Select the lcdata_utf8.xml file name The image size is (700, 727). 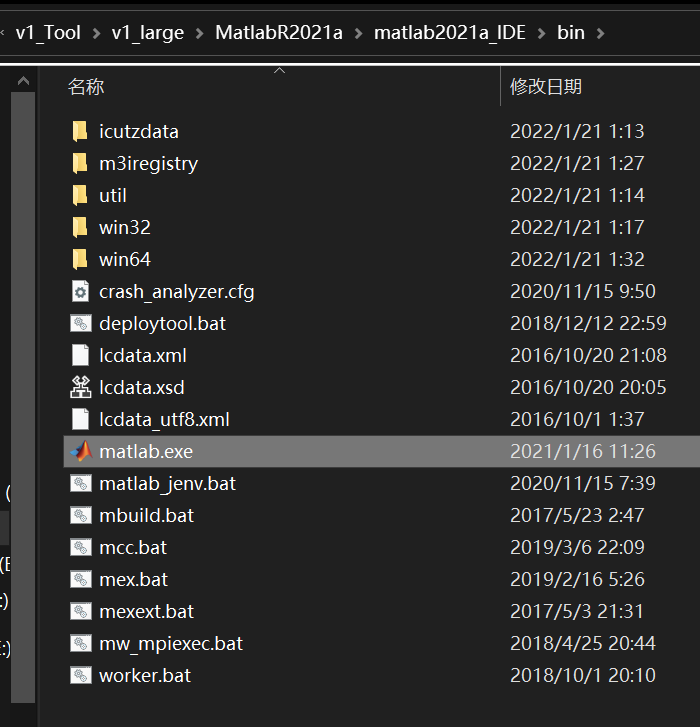point(164,420)
